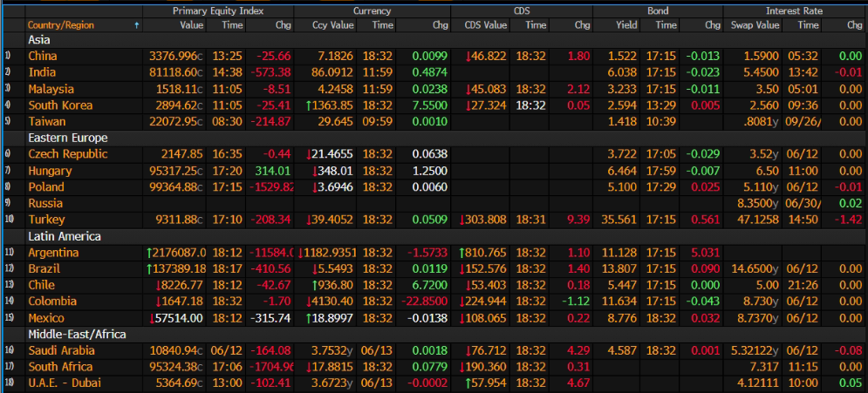
Task: Select the Middle-East/Africa section heading
Action: (77, 334)
